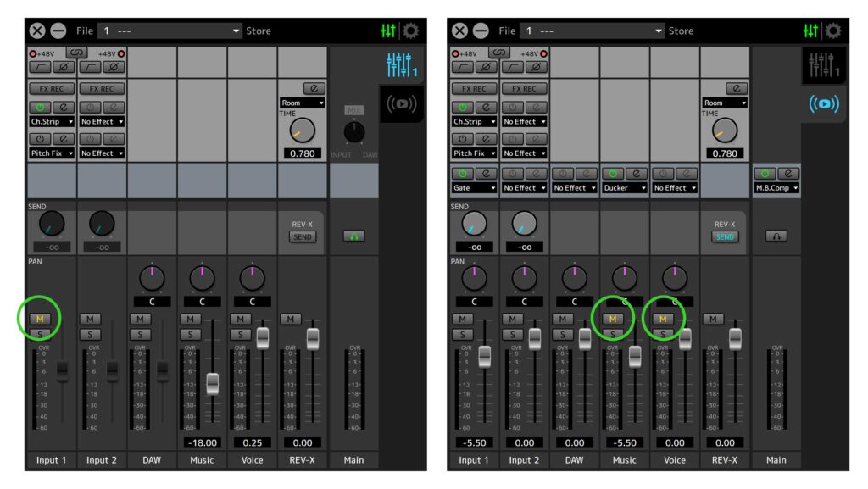
Task: Click the headphones button in the left mixer's Main channel
Action: (353, 236)
